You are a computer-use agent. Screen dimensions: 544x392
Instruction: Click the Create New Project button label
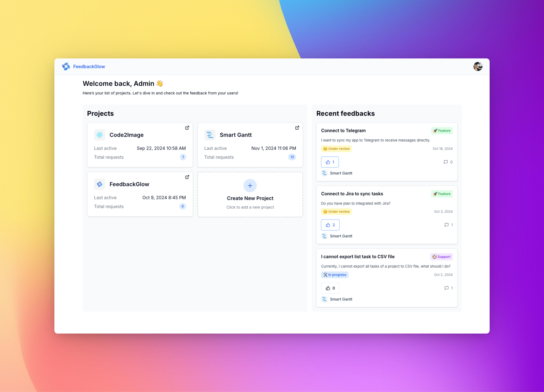point(250,198)
